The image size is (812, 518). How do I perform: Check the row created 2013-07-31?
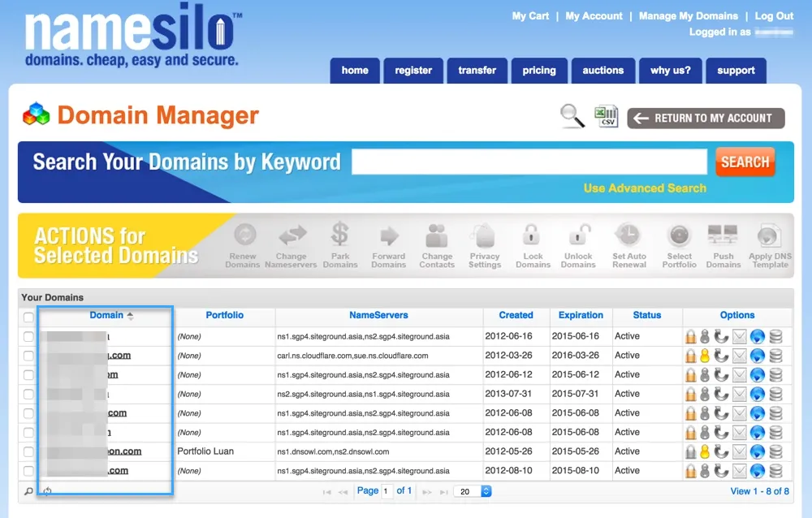point(28,395)
